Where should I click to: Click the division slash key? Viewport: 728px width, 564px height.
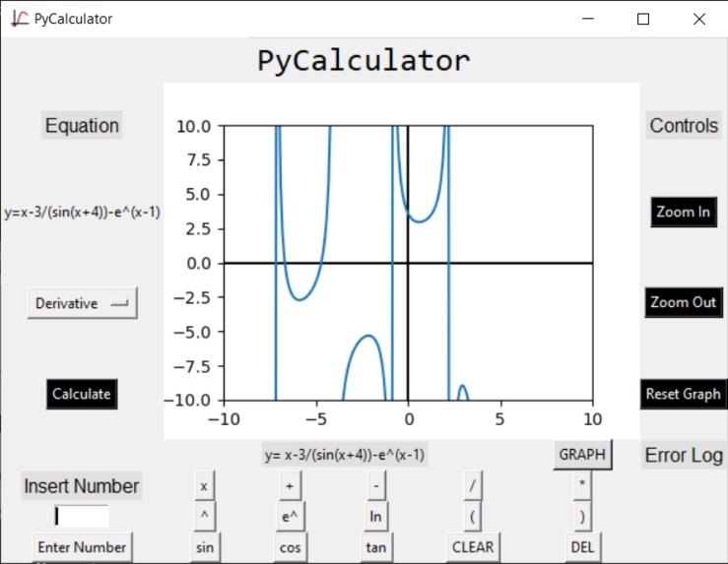point(473,485)
